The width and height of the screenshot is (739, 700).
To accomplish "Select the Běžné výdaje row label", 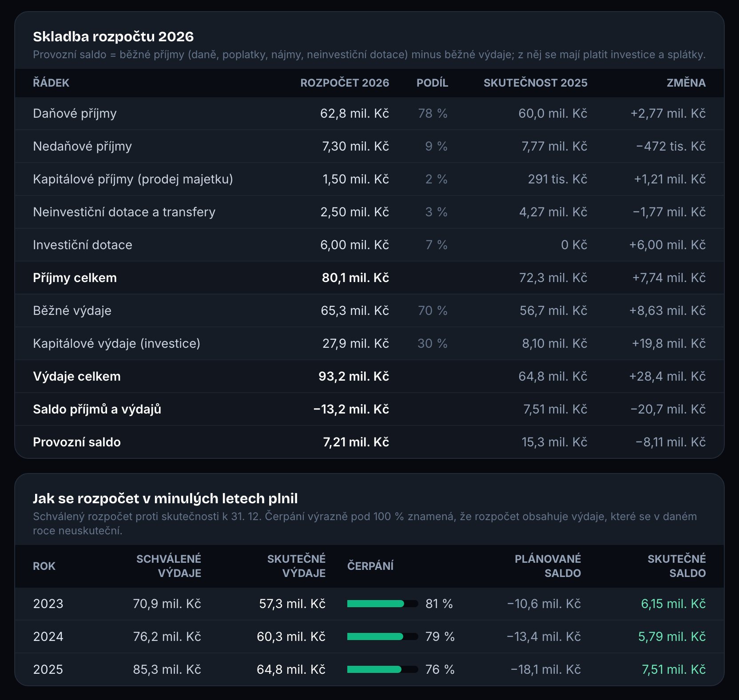I will pyautogui.click(x=72, y=311).
